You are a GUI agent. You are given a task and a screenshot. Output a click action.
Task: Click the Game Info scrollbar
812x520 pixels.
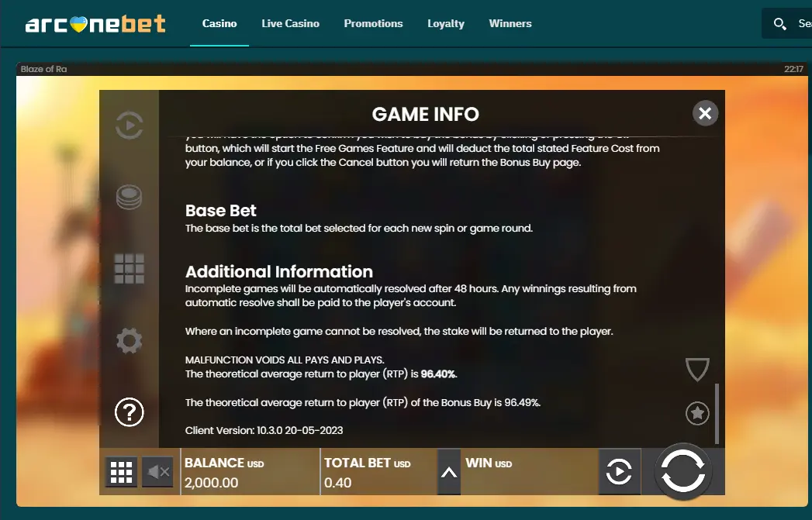pyautogui.click(x=717, y=413)
